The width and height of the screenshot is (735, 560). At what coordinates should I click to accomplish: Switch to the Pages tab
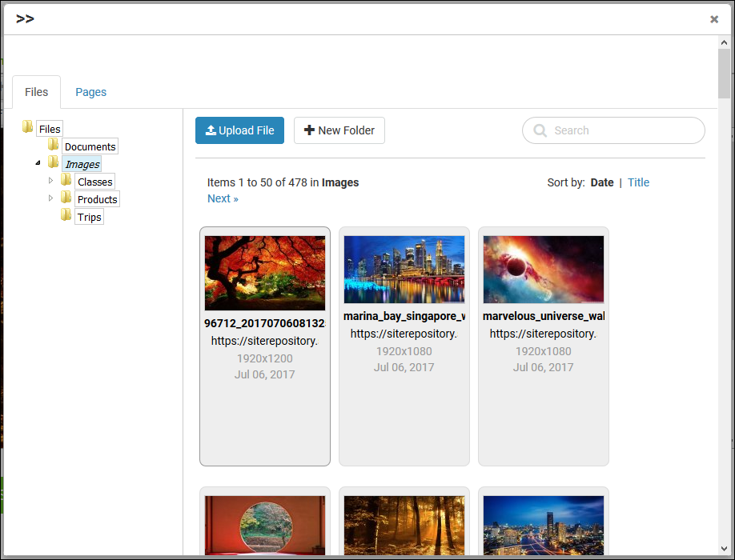coord(90,92)
